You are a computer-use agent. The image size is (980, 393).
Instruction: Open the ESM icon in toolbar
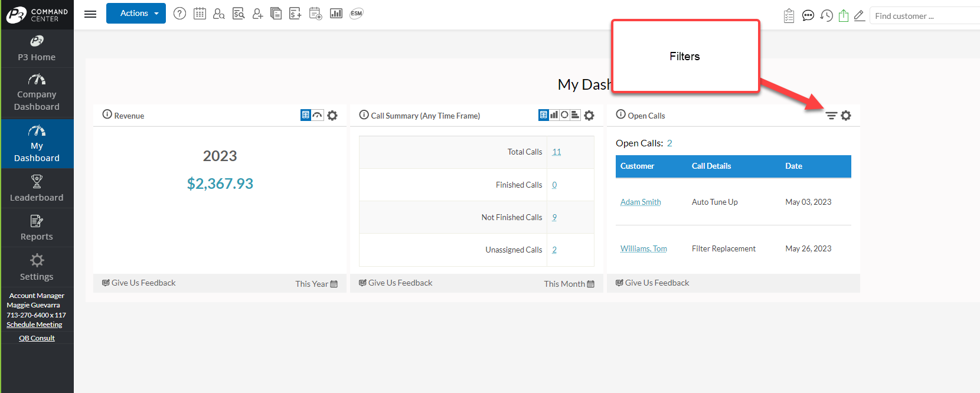coord(356,14)
